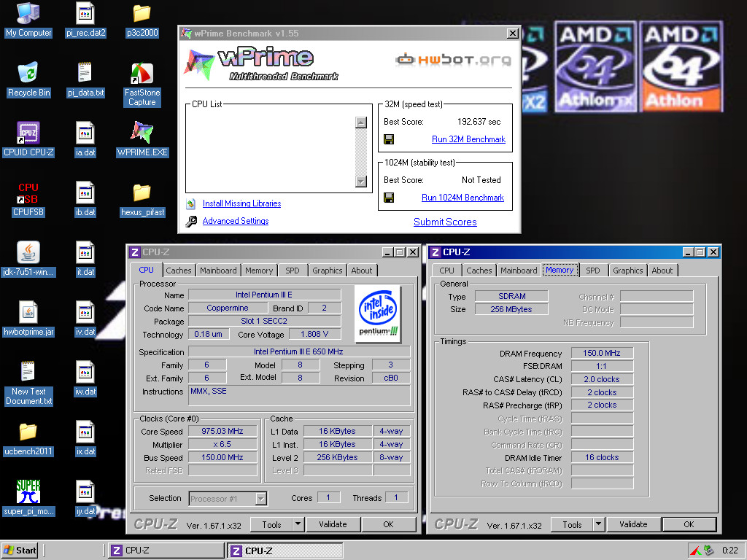Viewport: 747px width, 560px height.
Task: Open the Mainboard tab in left CPU-Z
Action: 218,271
